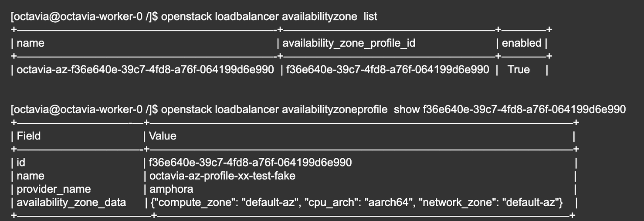The image size is (644, 221).
Task: Click the 'availability_zone_profile_id' column header
Action: click(349, 43)
